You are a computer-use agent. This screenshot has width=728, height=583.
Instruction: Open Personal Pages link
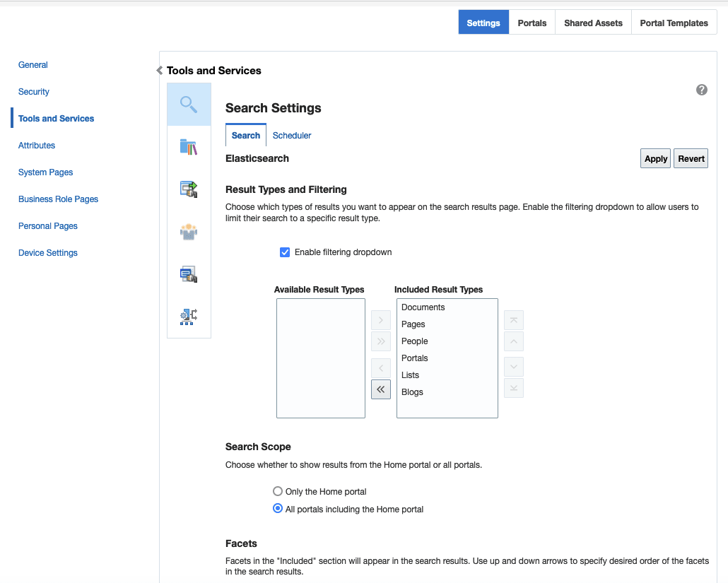click(48, 226)
